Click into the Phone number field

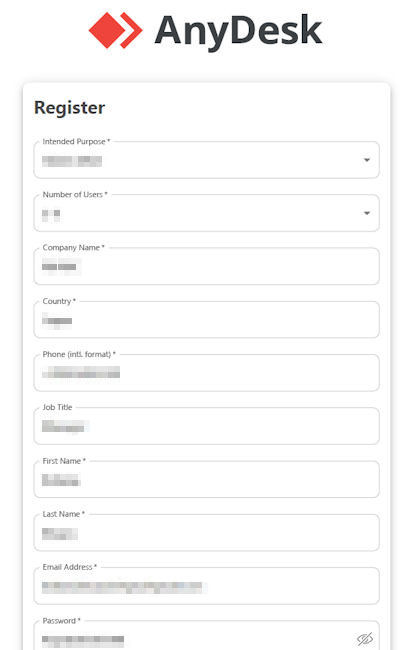click(x=206, y=373)
